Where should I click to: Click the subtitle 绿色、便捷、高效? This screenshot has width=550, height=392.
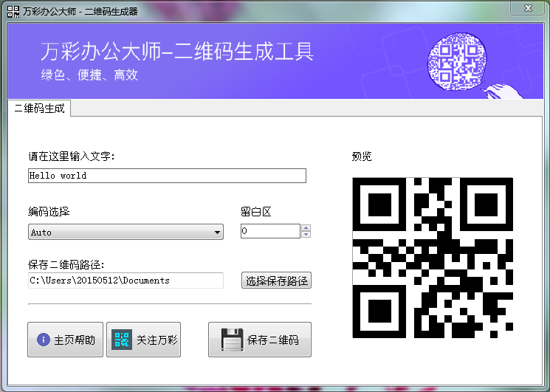(89, 75)
